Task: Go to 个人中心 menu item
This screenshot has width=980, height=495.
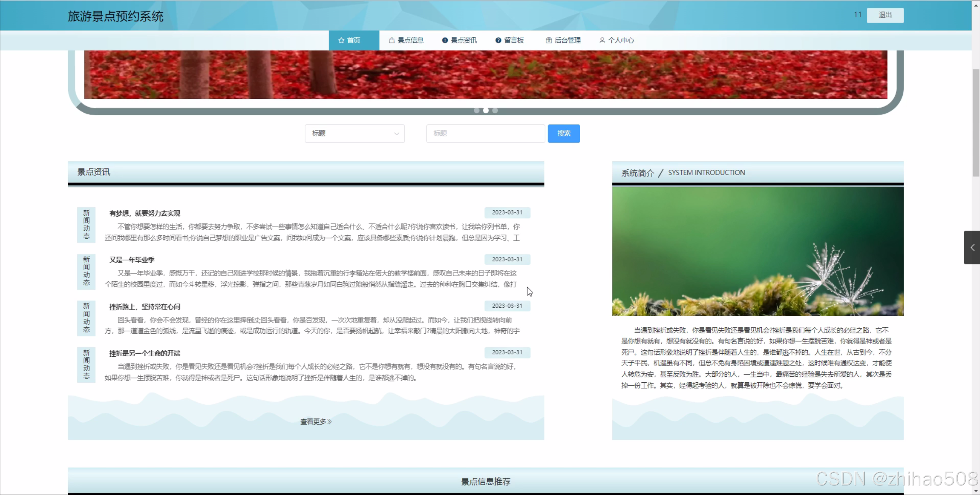Action: click(620, 40)
